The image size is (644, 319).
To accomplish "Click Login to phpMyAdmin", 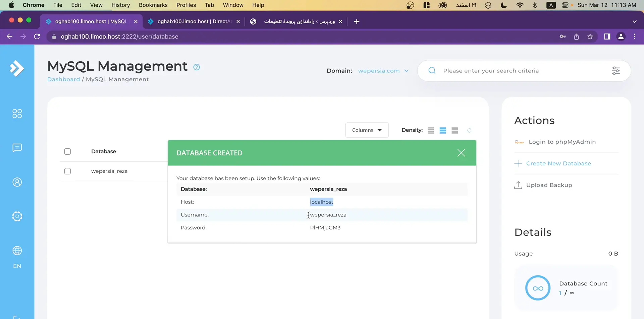I will tap(562, 142).
